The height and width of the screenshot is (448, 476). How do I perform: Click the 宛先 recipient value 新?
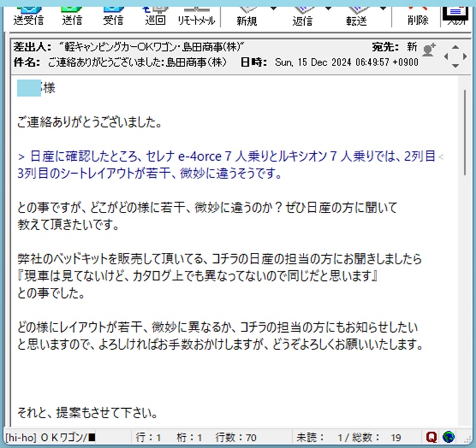[412, 47]
